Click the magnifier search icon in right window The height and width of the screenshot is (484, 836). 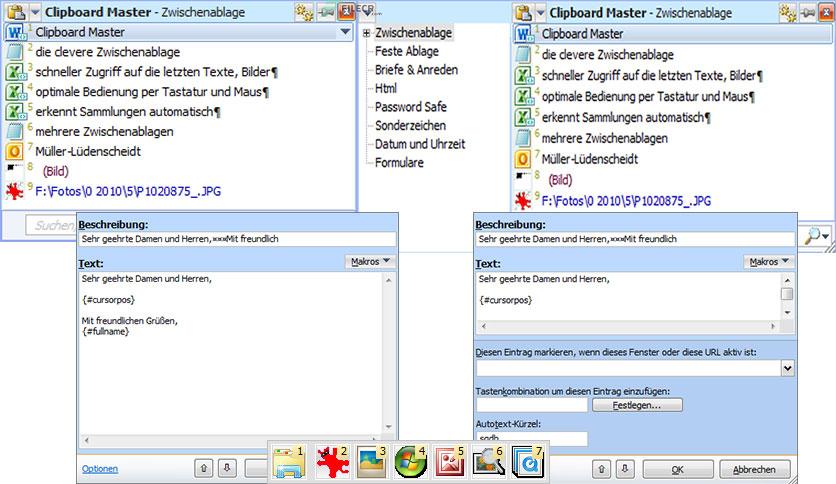811,235
